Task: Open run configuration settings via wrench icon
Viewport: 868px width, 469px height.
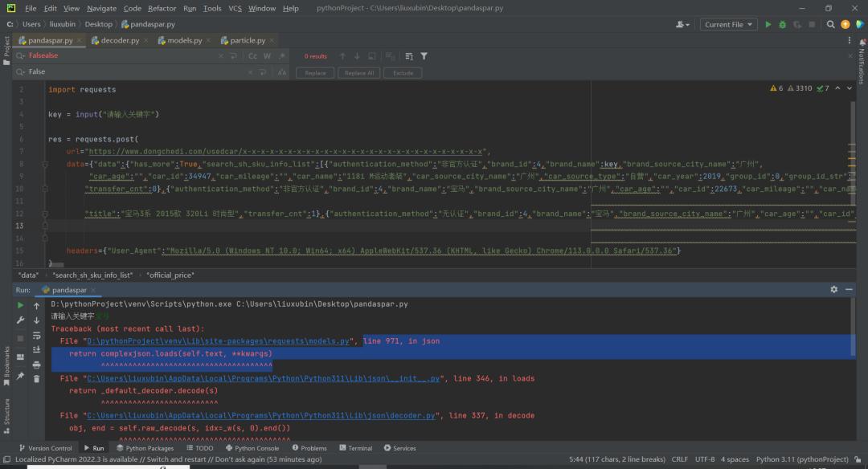Action: coord(20,320)
